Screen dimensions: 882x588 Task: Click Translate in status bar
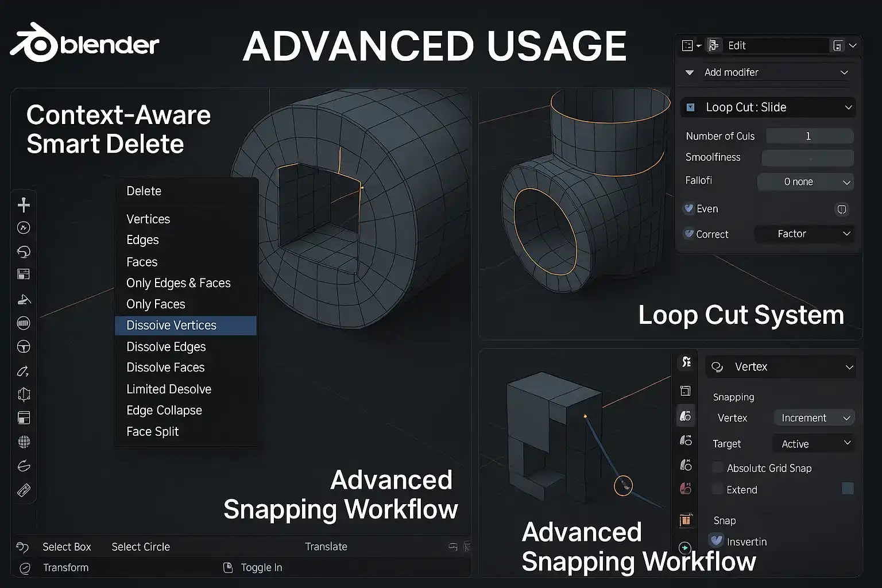(326, 547)
